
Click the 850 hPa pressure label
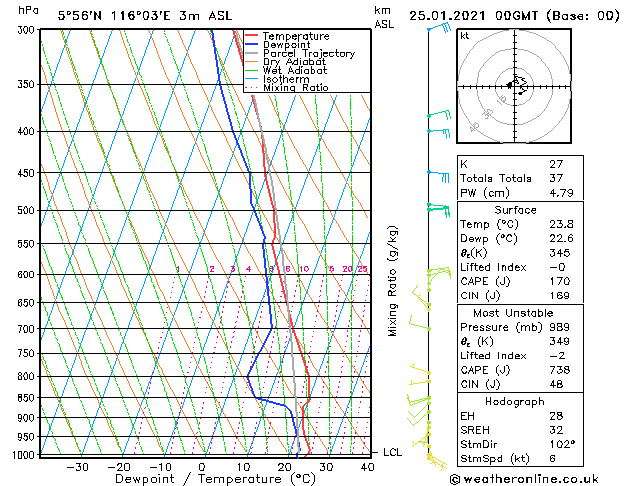coord(28,398)
